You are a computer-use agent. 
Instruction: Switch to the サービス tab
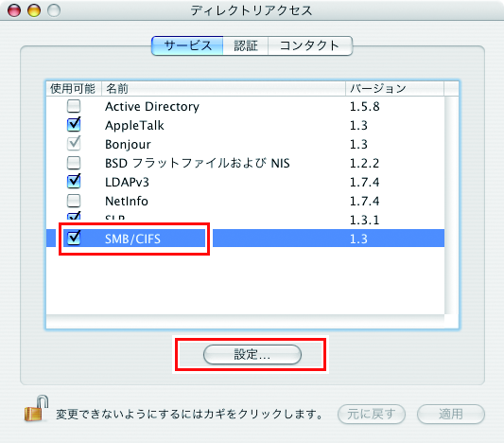coord(187,45)
